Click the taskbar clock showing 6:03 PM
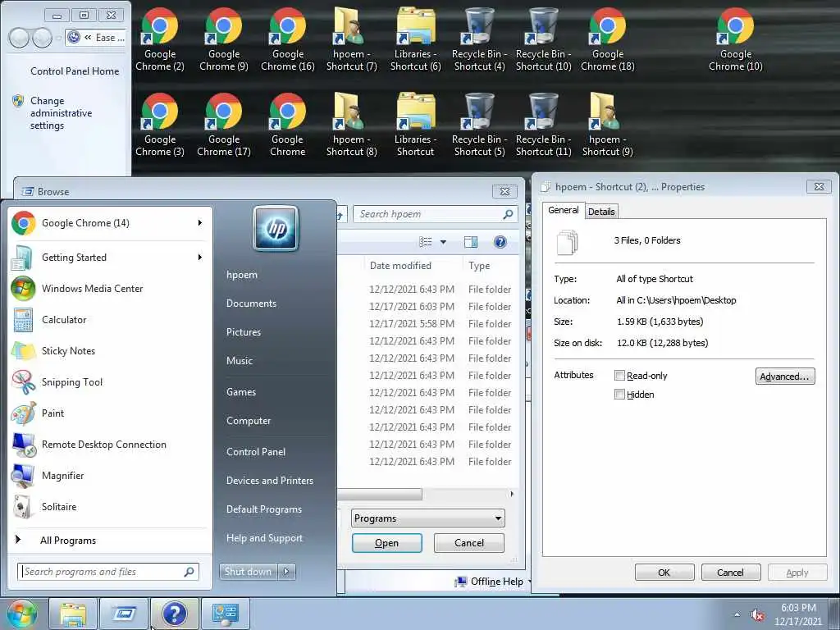The height and width of the screenshot is (630, 840). tap(797, 614)
